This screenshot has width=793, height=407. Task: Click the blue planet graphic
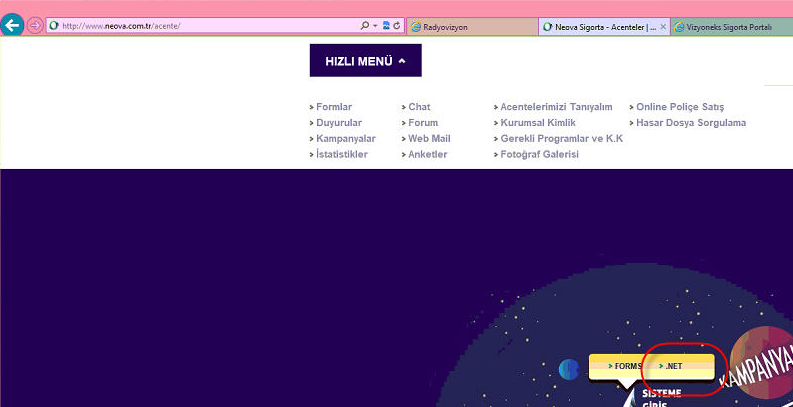569,368
